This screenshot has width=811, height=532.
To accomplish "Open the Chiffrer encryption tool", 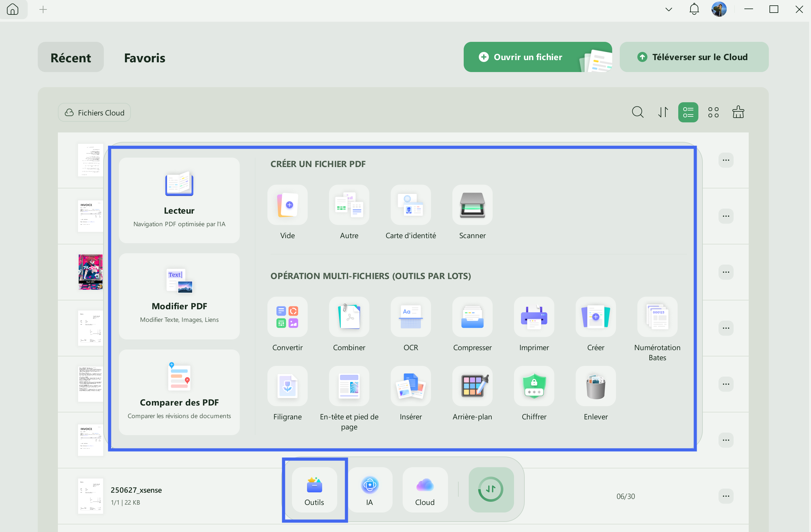I will click(x=534, y=386).
